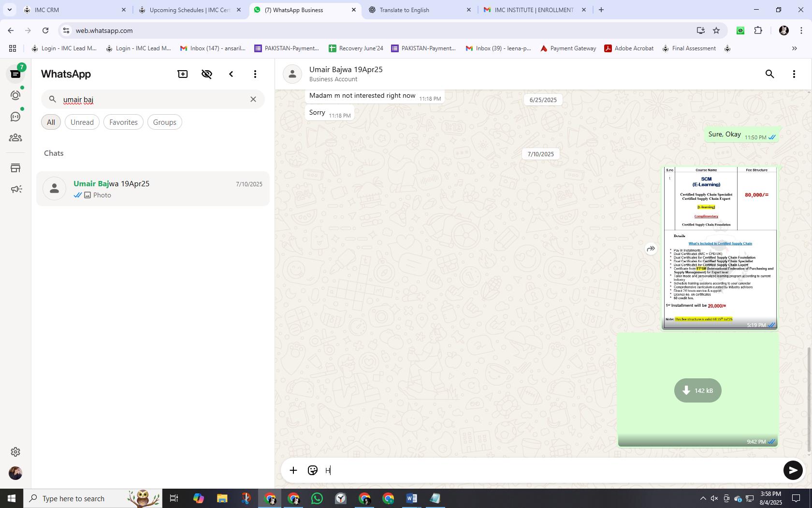
Task: Open the Advertise megaphone icon in sidebar
Action: [x=15, y=189]
